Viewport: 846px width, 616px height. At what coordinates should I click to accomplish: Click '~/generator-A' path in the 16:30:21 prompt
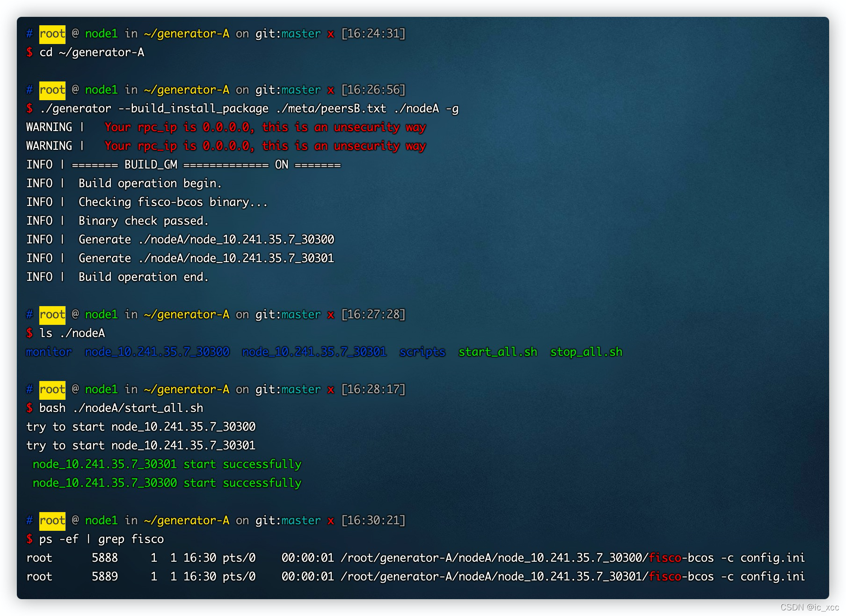click(x=187, y=521)
